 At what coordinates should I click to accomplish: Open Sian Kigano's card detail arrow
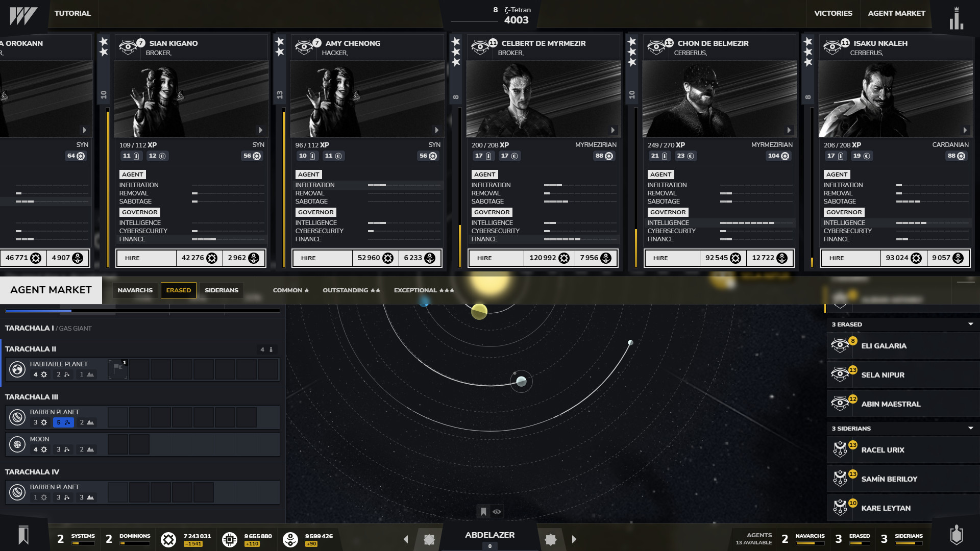pyautogui.click(x=260, y=130)
